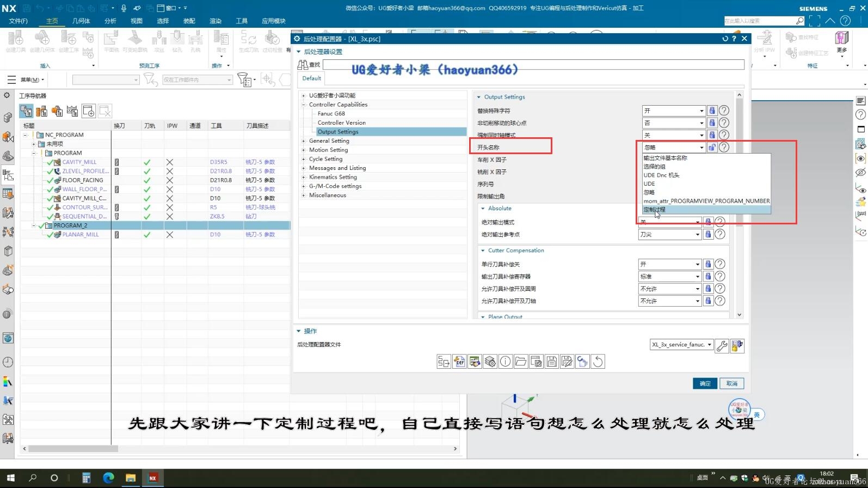
Task: Toggle lock for 替换特殊字符 setting
Action: (x=712, y=111)
